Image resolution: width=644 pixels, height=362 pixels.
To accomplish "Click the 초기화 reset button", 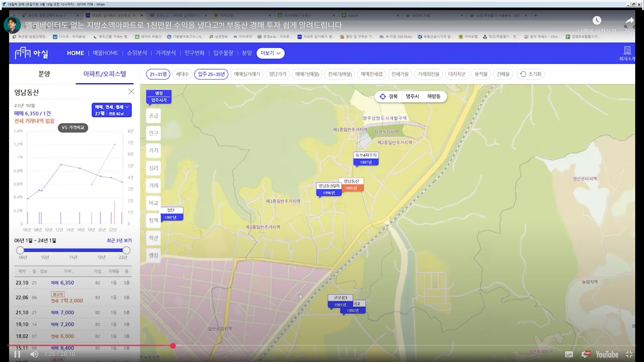I will [x=531, y=74].
